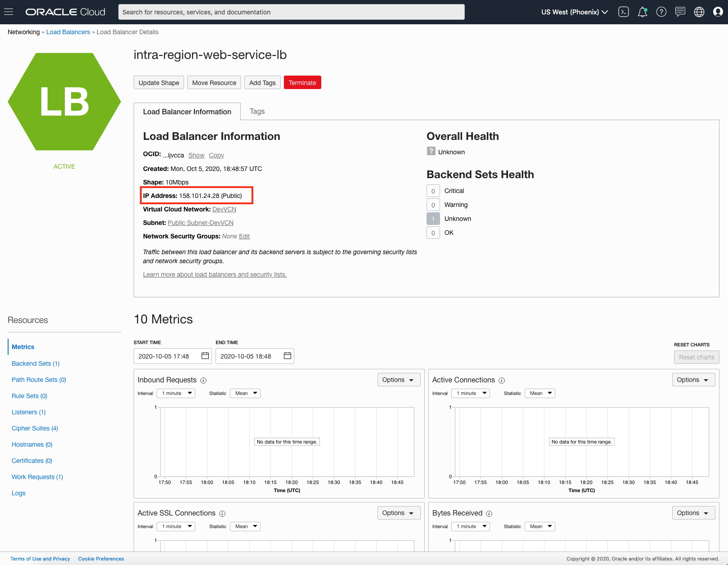728x565 pixels.
Task: Focus the resources search field
Action: (x=292, y=12)
